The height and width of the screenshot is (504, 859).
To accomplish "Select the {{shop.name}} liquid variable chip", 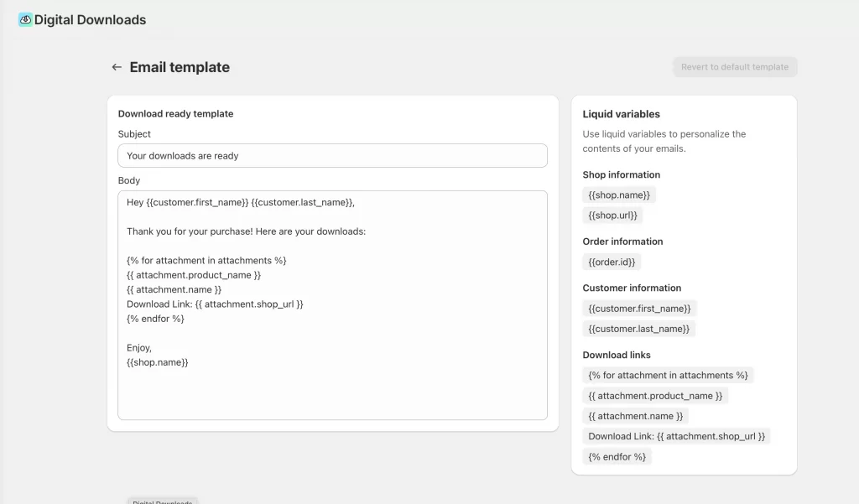I will coord(619,195).
